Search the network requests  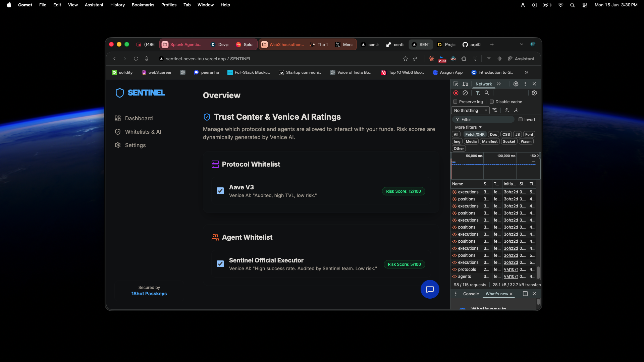pos(487,93)
